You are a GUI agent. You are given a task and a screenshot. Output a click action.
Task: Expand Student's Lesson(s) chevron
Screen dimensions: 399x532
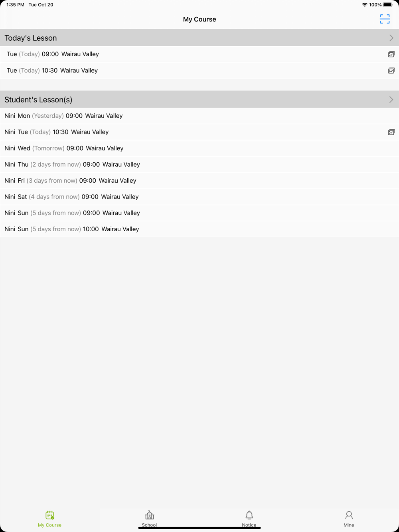pos(391,100)
